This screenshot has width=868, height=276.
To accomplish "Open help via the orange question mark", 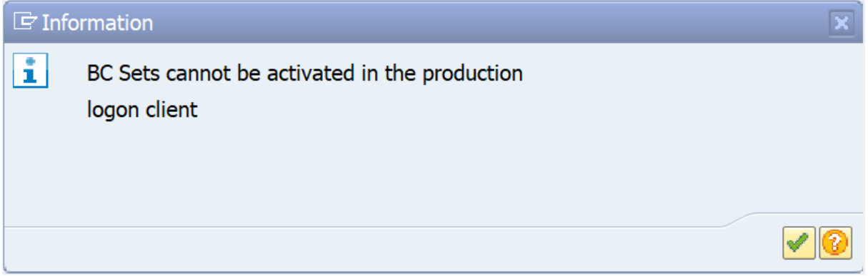I will click(833, 245).
